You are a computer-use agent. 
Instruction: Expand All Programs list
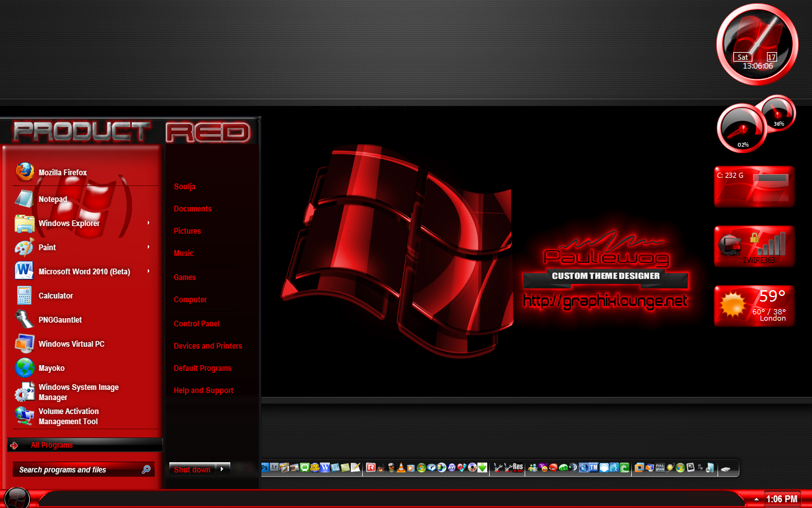(x=85, y=445)
